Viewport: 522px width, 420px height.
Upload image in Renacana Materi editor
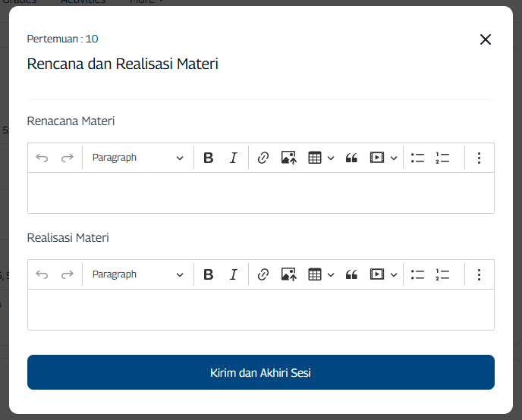[x=288, y=158]
